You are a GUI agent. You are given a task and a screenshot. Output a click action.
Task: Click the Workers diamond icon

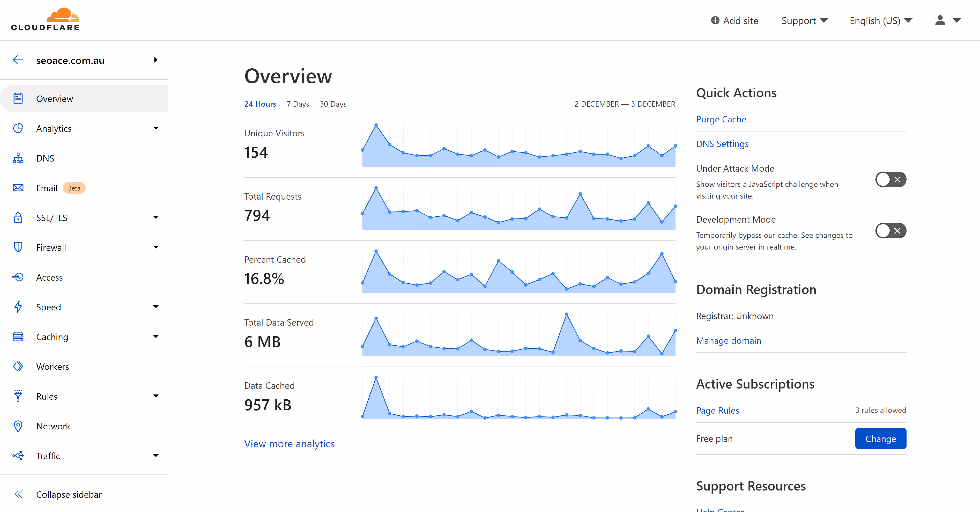click(x=18, y=366)
